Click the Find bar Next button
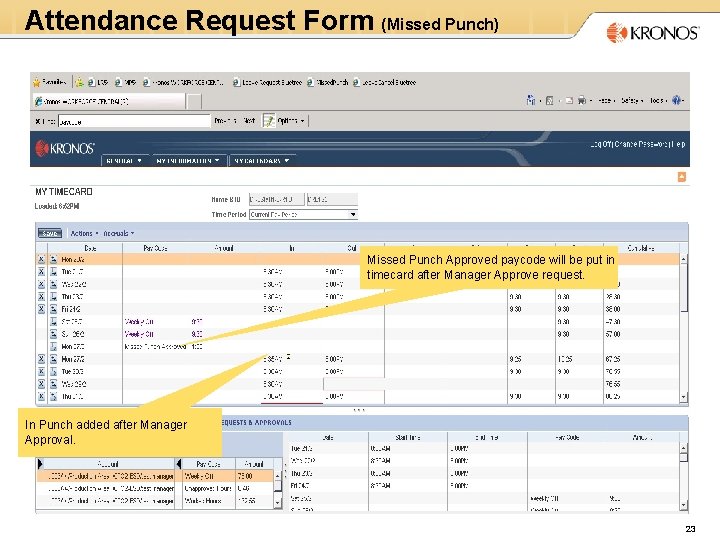 249,121
